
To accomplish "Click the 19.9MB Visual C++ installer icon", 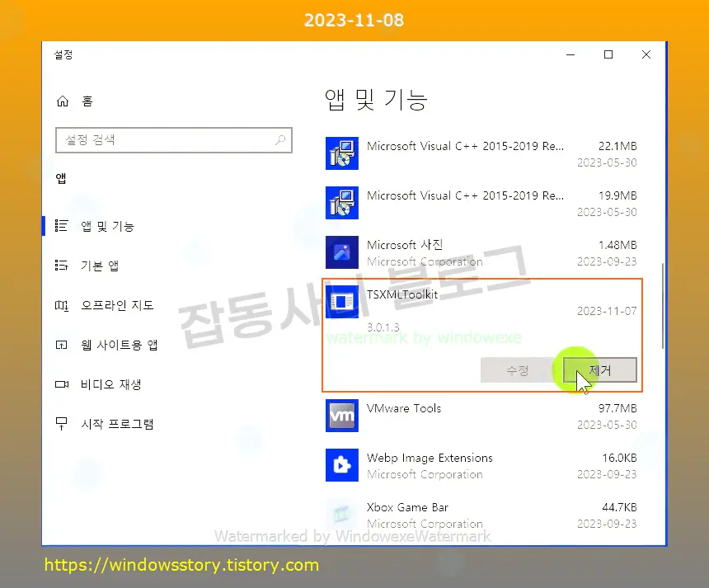I will point(342,203).
